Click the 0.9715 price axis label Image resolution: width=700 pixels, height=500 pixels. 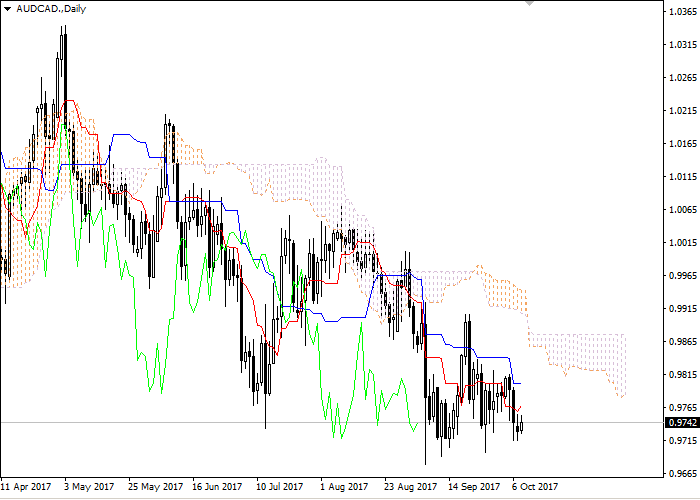click(683, 441)
